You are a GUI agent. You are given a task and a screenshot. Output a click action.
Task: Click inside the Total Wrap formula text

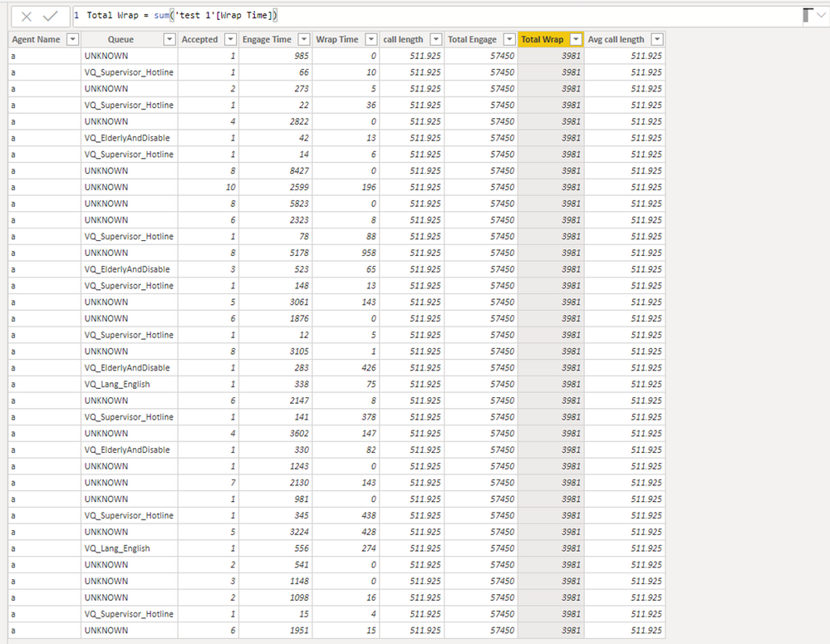click(x=182, y=15)
